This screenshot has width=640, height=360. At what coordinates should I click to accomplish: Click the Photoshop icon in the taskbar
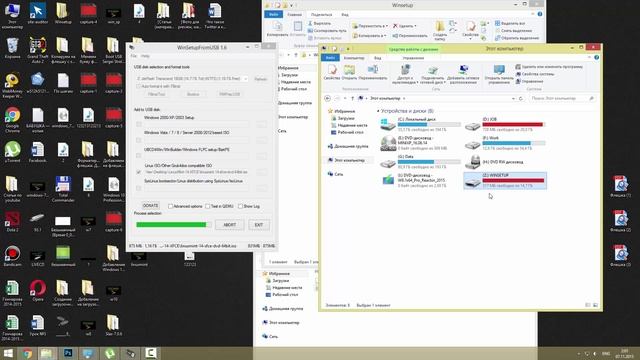point(68,353)
